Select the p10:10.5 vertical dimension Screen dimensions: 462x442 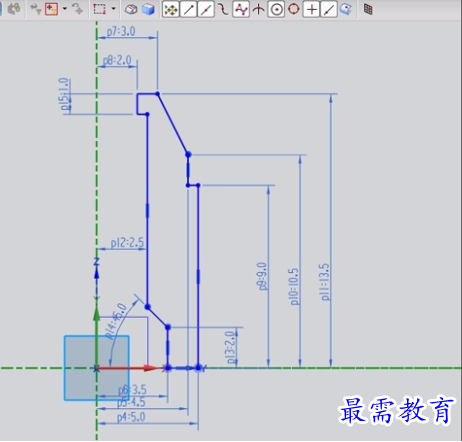tap(294, 286)
